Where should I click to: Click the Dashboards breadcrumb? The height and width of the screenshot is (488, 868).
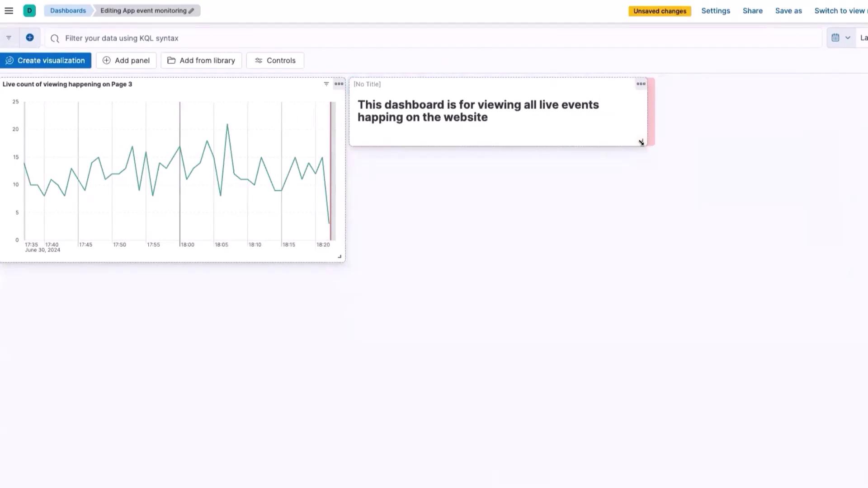point(68,11)
